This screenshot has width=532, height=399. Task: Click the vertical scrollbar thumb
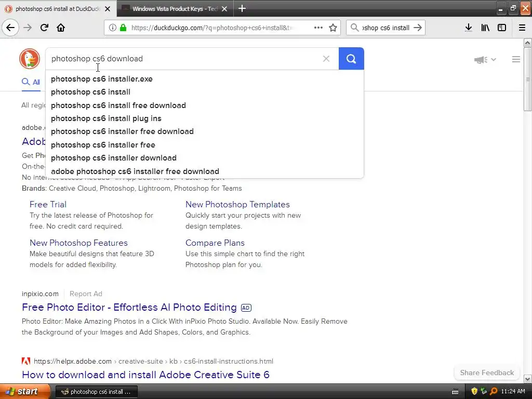tap(528, 79)
